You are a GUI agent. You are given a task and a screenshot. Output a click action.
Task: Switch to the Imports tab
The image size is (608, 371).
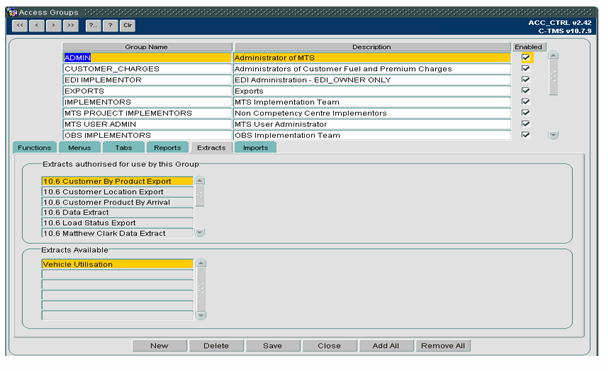(256, 148)
